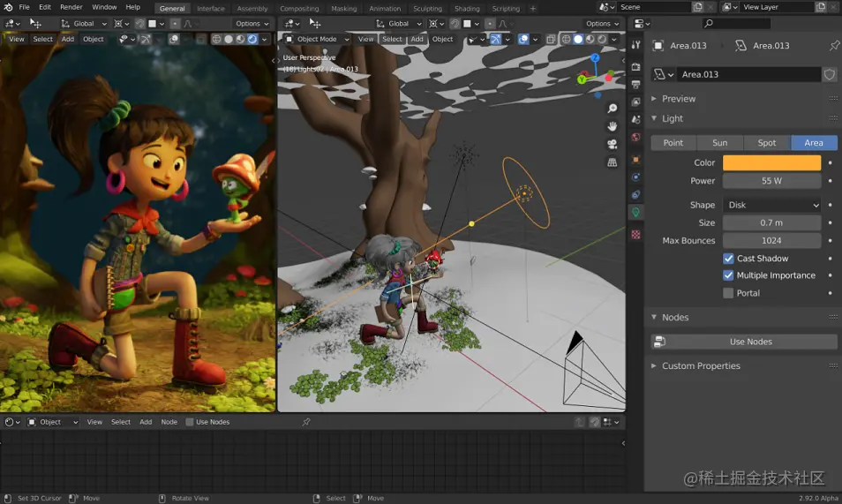
Task: Toggle gizmo display in the right viewport
Action: [x=495, y=39]
